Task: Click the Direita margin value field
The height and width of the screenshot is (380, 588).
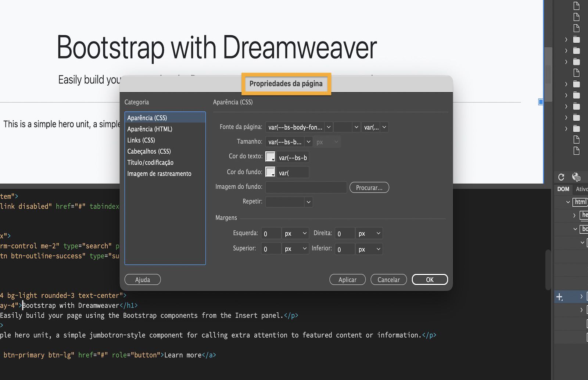Action: [x=345, y=234]
